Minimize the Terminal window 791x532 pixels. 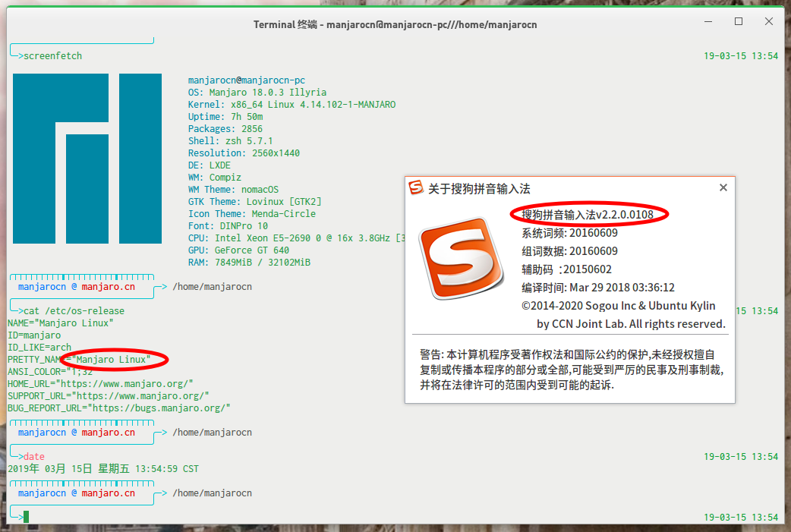click(708, 22)
